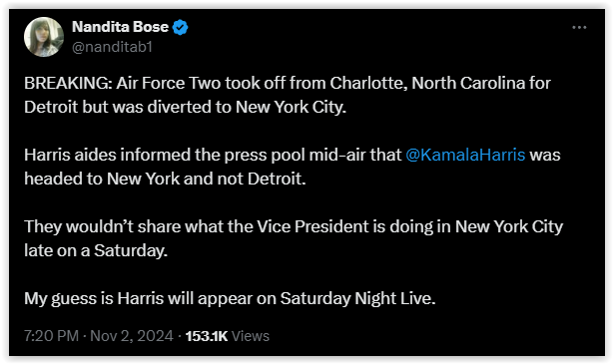
Task: Click the phrase My guess is Harris
Action: 94,299
